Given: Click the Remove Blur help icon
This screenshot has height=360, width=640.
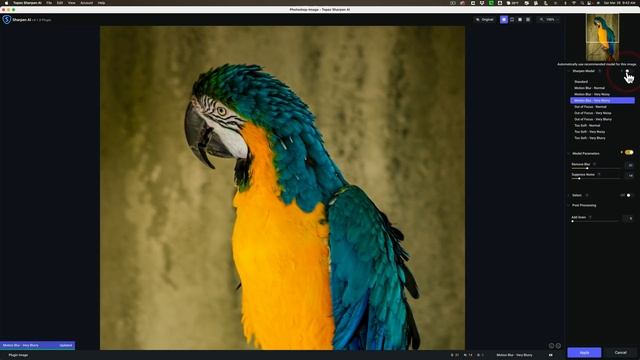Looking at the screenshot, I should pos(594,164).
